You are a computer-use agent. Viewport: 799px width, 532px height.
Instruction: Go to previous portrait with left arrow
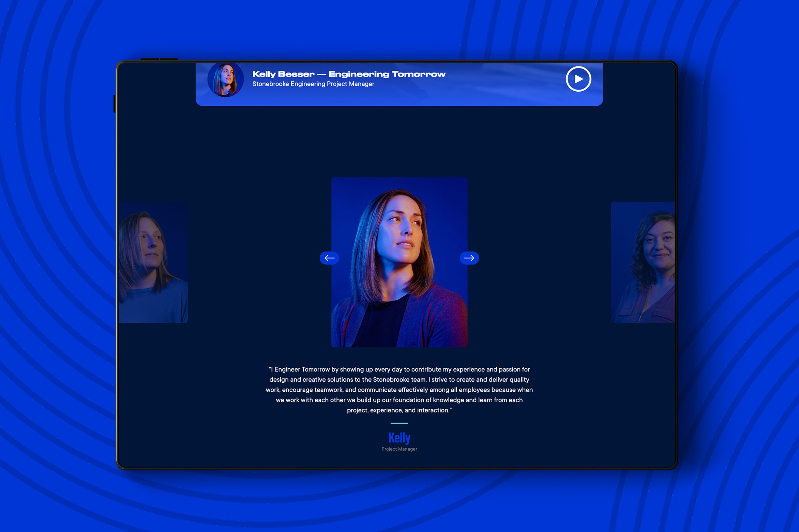point(329,258)
